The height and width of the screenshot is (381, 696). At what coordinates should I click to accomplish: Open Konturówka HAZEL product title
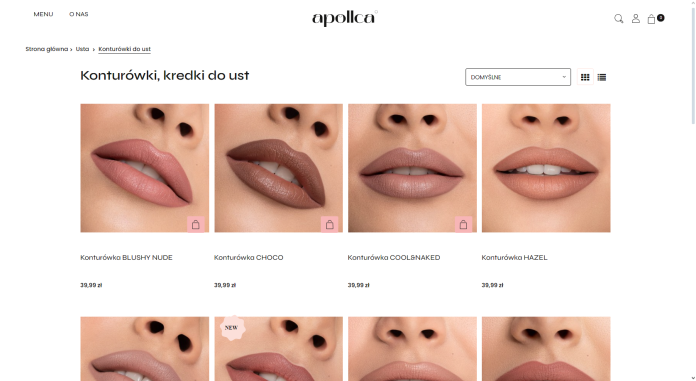pos(514,258)
